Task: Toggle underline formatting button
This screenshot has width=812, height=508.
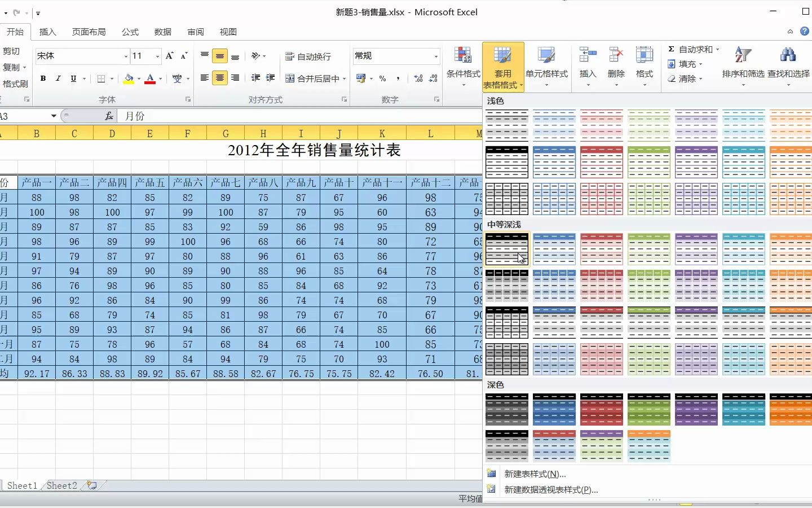Action: coord(73,78)
